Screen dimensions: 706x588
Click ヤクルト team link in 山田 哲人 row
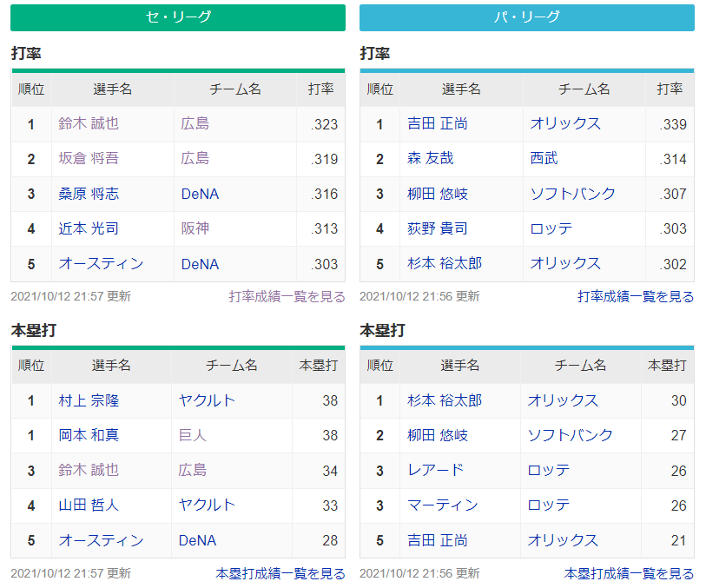208,505
